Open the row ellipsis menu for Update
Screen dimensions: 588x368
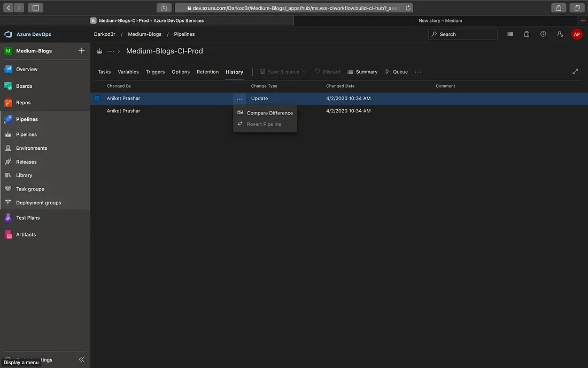tap(239, 98)
